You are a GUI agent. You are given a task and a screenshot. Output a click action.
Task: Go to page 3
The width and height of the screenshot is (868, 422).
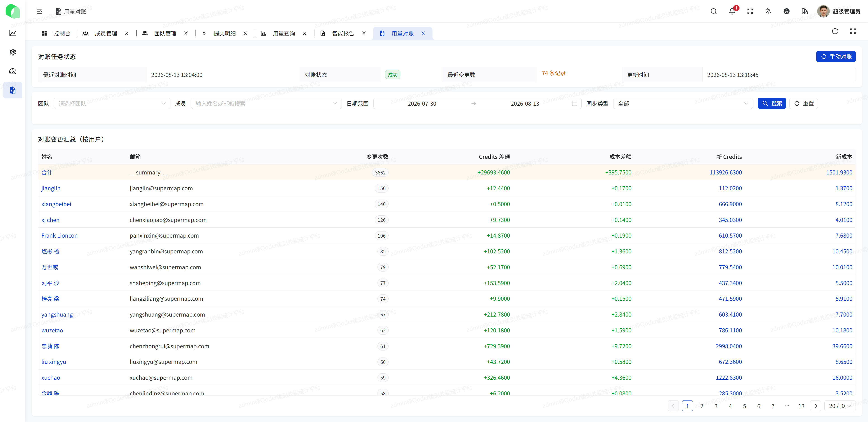pos(716,406)
